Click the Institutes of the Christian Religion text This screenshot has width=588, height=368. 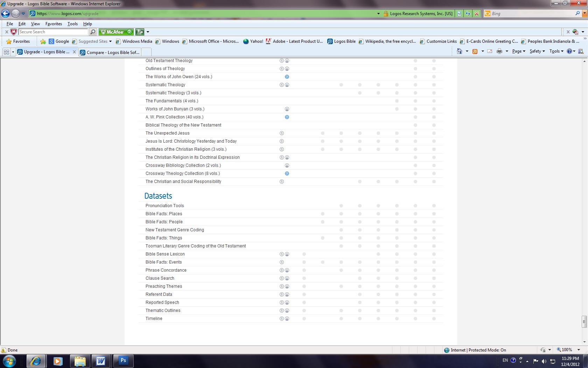(x=186, y=149)
